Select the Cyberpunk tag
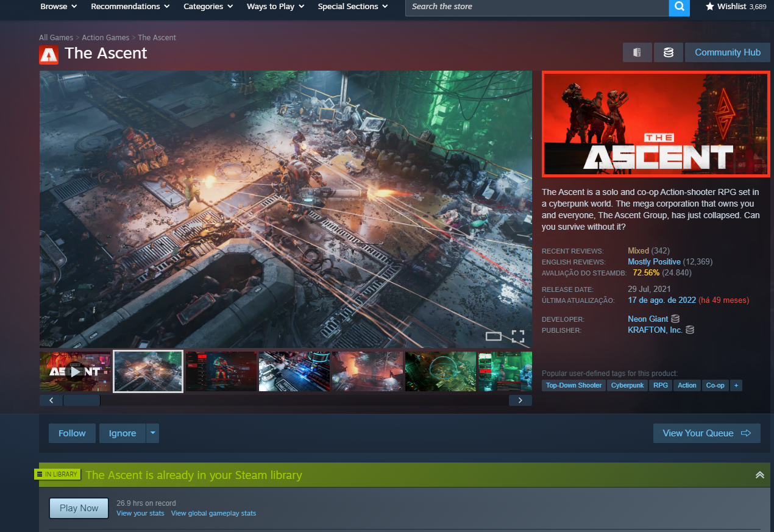Screen dimensions: 774x532 point(627,385)
